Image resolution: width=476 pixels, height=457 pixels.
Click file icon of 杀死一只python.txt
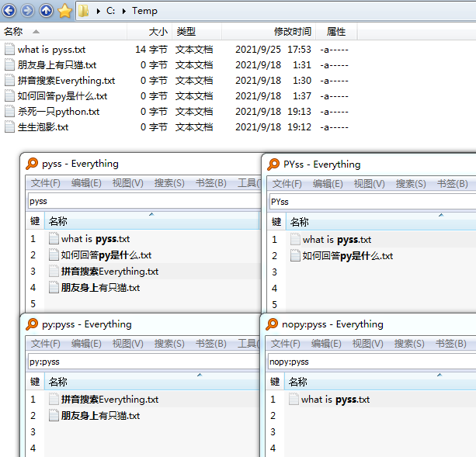click(x=9, y=111)
